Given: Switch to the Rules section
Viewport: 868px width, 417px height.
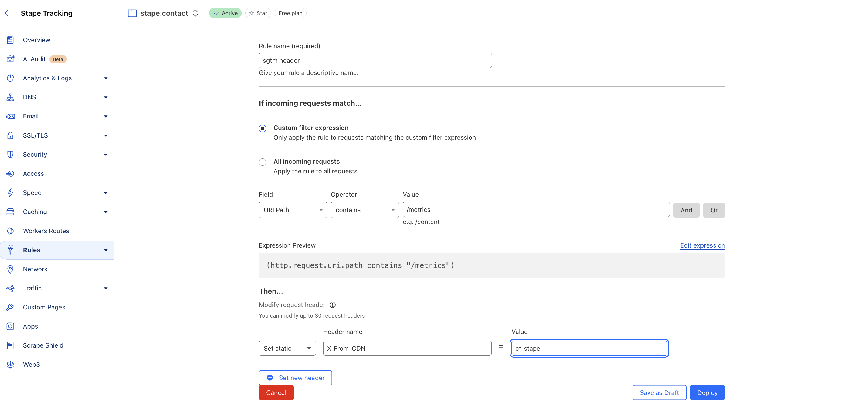Looking at the screenshot, I should tap(32, 250).
